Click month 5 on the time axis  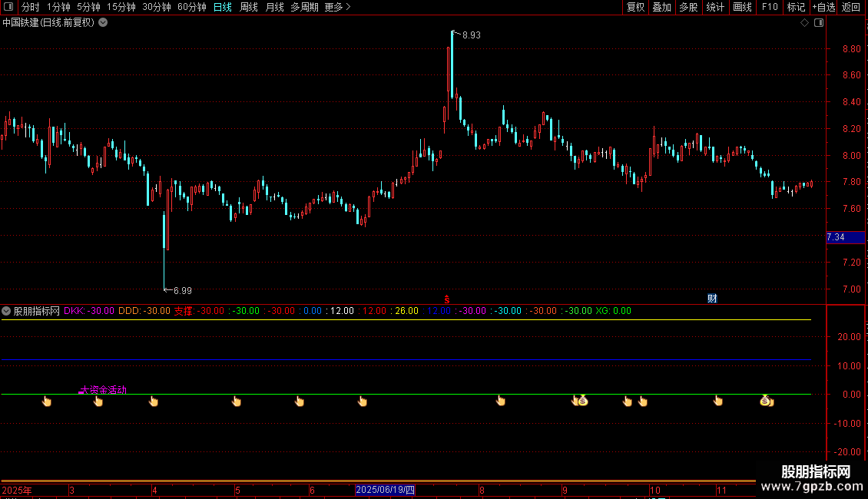237,491
